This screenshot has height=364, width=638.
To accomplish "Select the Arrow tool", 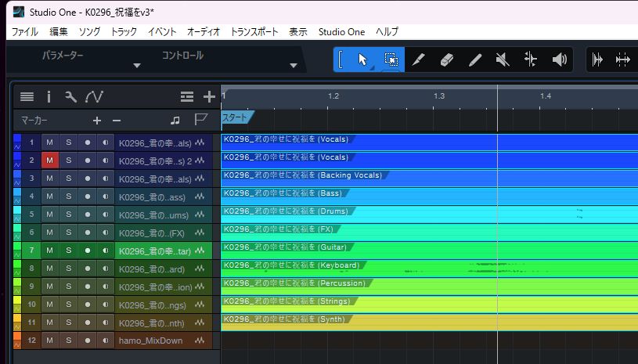I will click(362, 59).
